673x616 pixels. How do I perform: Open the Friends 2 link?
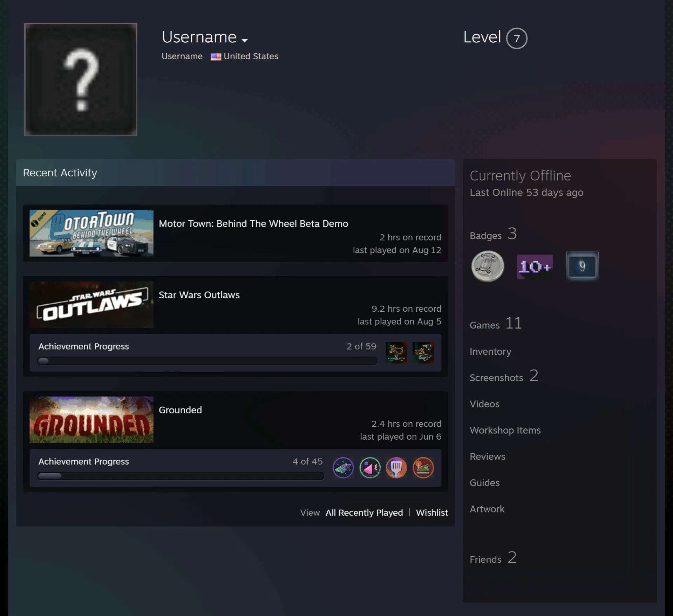493,557
